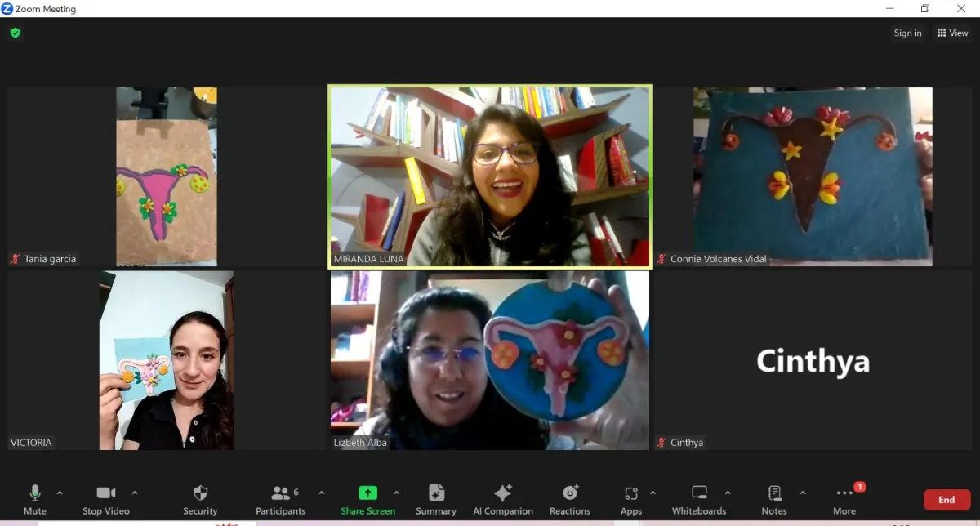Select Tania garcia's video tile
The width and height of the screenshot is (980, 526).
click(x=167, y=176)
